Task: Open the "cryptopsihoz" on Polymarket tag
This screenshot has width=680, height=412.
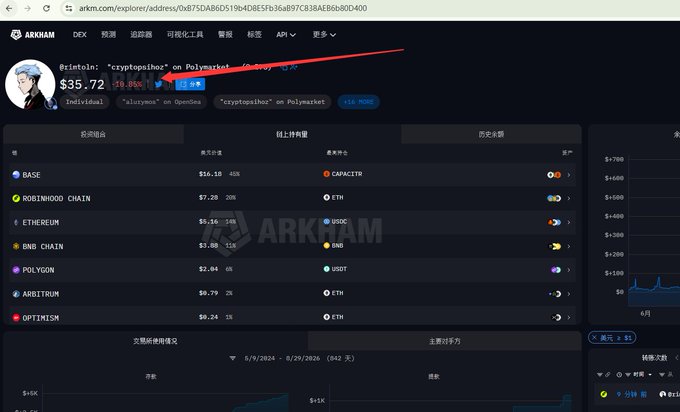Action: (272, 102)
